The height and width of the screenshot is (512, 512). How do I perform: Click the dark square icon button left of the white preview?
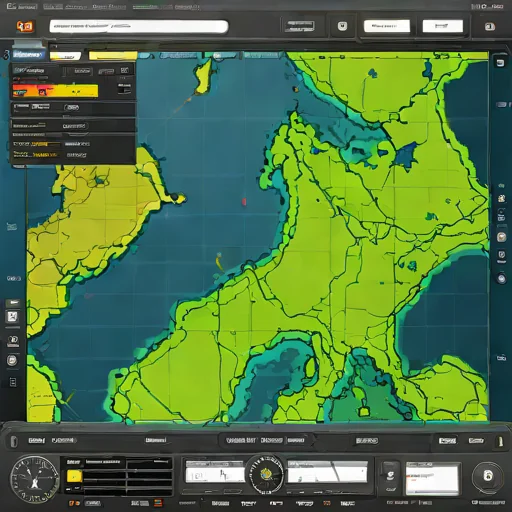pos(390,476)
